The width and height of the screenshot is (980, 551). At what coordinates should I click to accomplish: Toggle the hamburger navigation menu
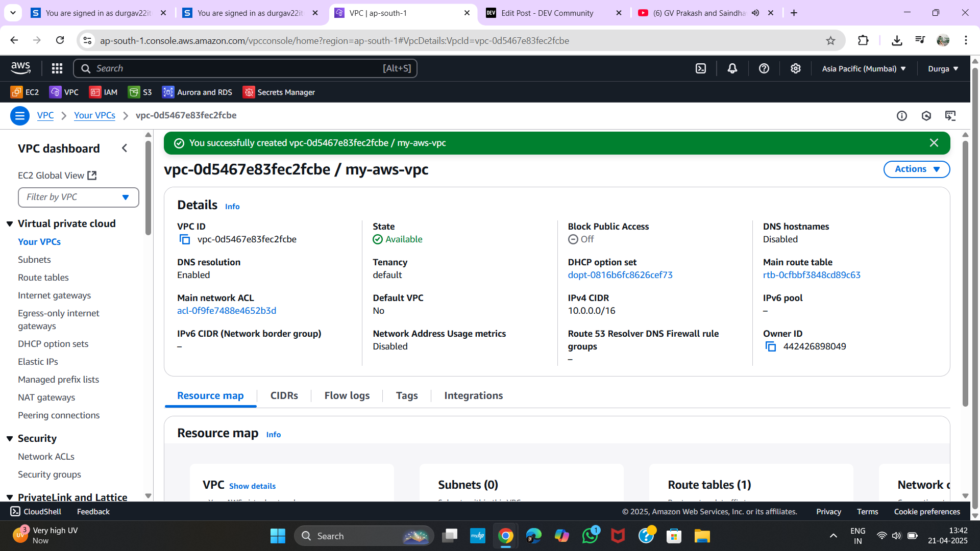point(20,116)
